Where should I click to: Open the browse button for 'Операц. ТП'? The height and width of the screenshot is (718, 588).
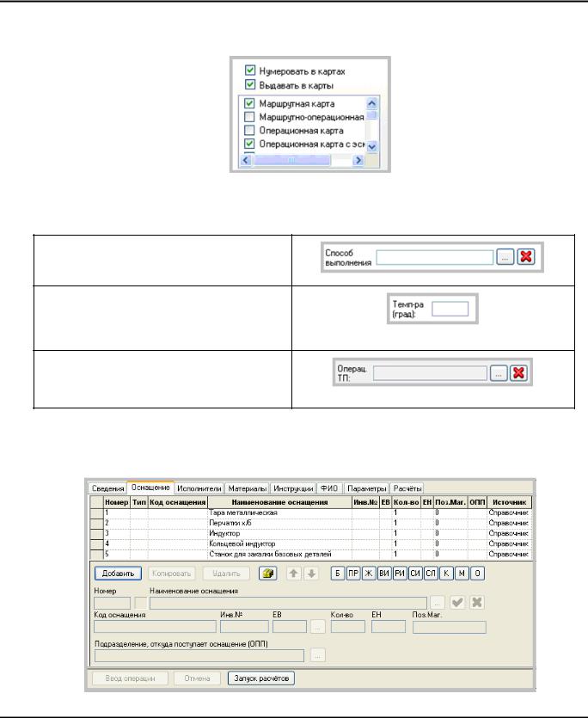pos(499,373)
